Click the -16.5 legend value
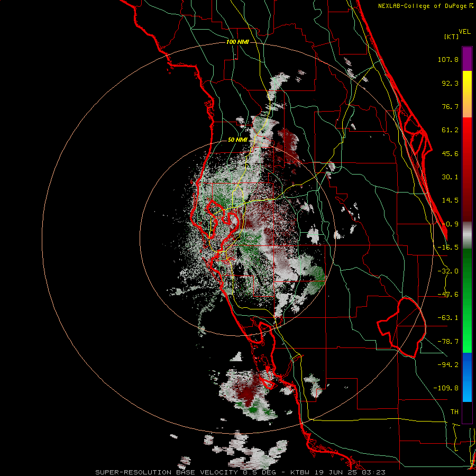476x476 pixels. click(448, 248)
